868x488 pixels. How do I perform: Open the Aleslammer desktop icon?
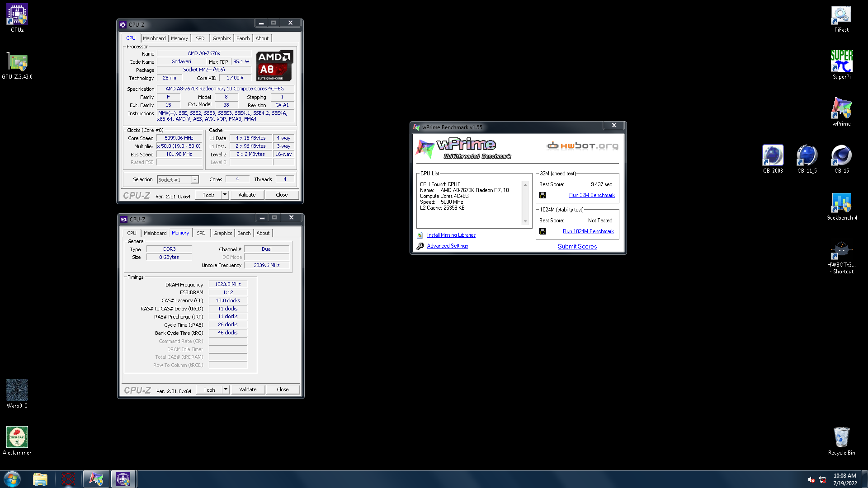point(17,441)
